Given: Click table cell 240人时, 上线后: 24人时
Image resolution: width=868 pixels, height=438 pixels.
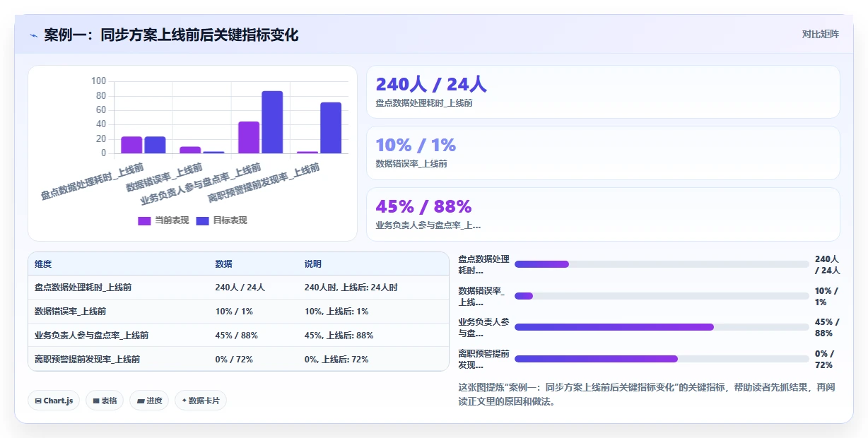Looking at the screenshot, I should click(x=351, y=288).
